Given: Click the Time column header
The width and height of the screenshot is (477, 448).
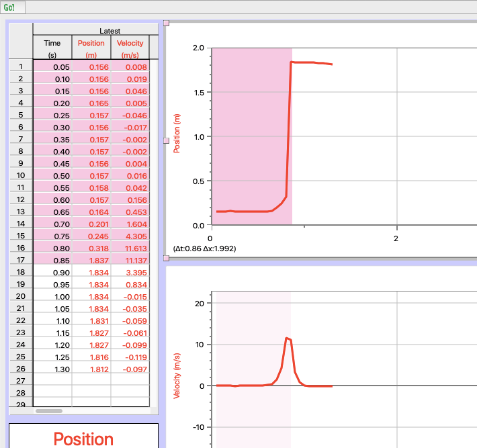Looking at the screenshot, I should (x=52, y=48).
